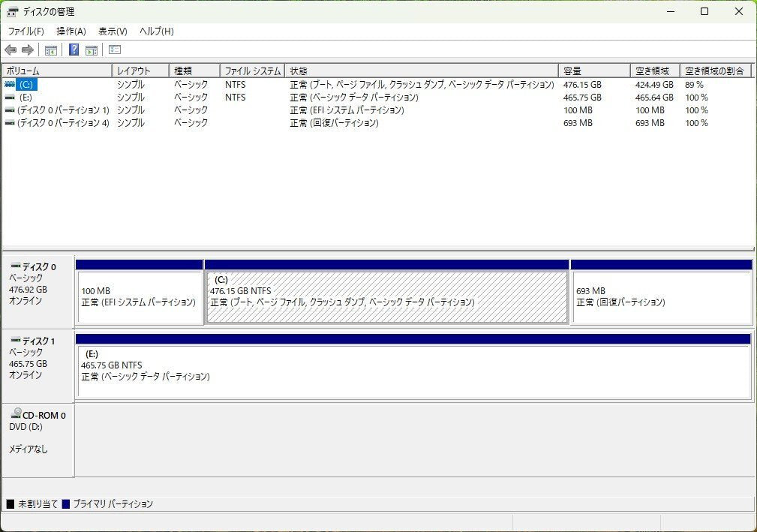This screenshot has height=532, width=757.
Task: Sort by the 状態 column header
Action: pyautogui.click(x=422, y=71)
